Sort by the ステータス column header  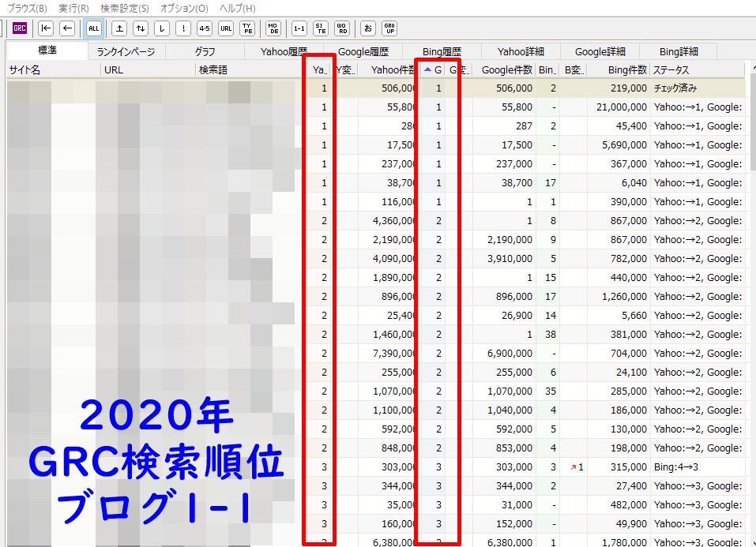click(698, 70)
